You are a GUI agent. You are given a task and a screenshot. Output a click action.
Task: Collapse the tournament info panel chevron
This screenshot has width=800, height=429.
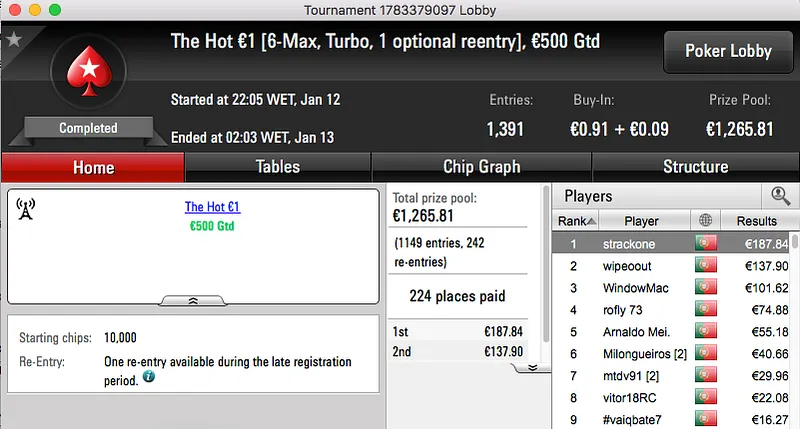click(x=193, y=299)
